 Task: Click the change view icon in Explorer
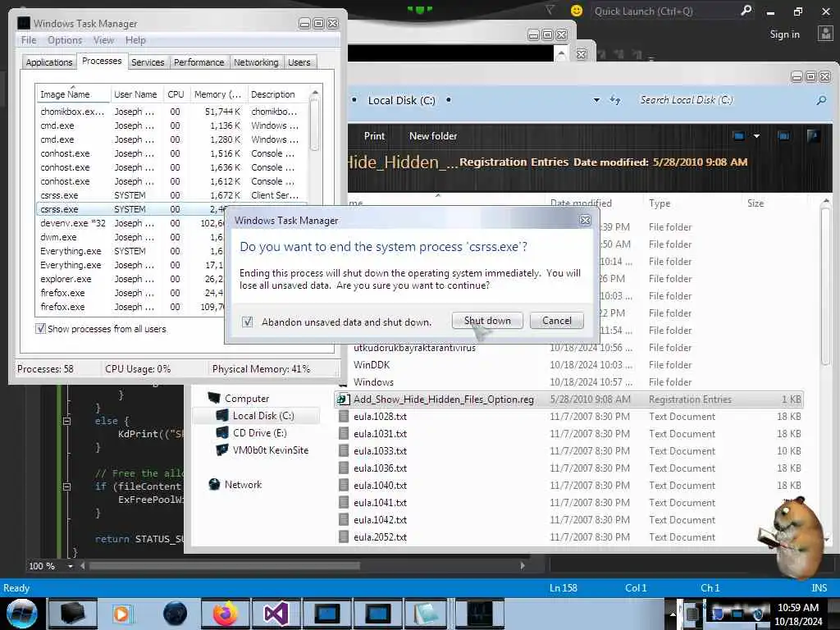pos(739,136)
